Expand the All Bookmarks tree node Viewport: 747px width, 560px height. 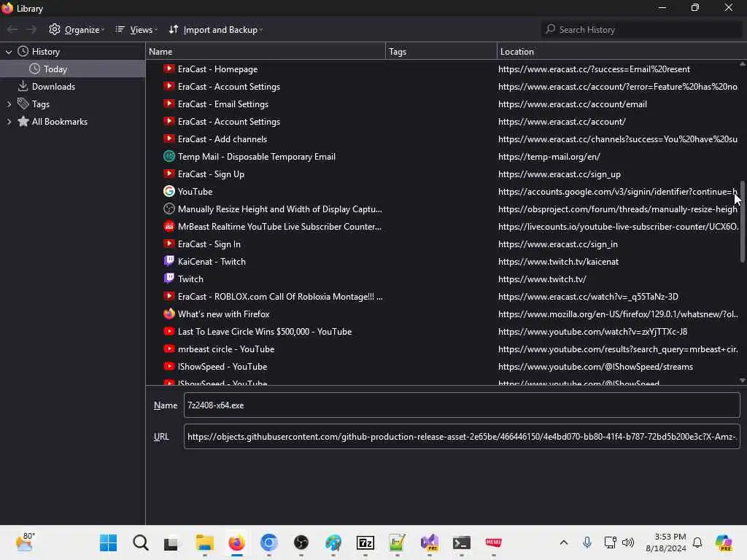(9, 122)
